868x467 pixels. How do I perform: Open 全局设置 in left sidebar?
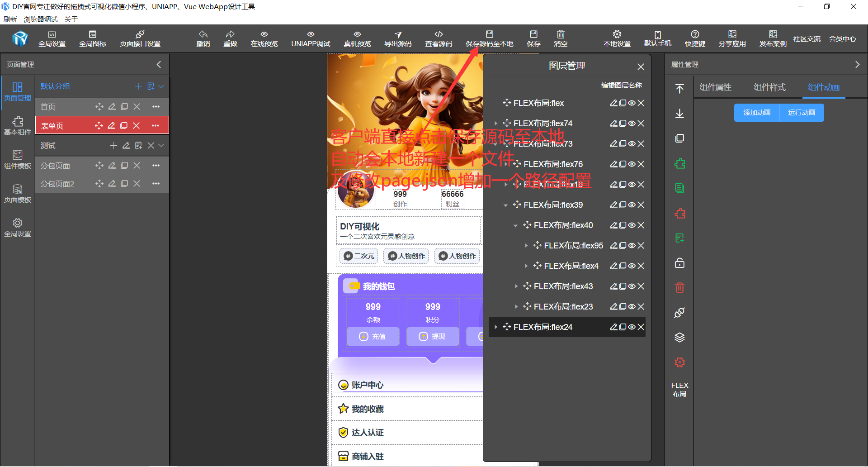point(18,228)
